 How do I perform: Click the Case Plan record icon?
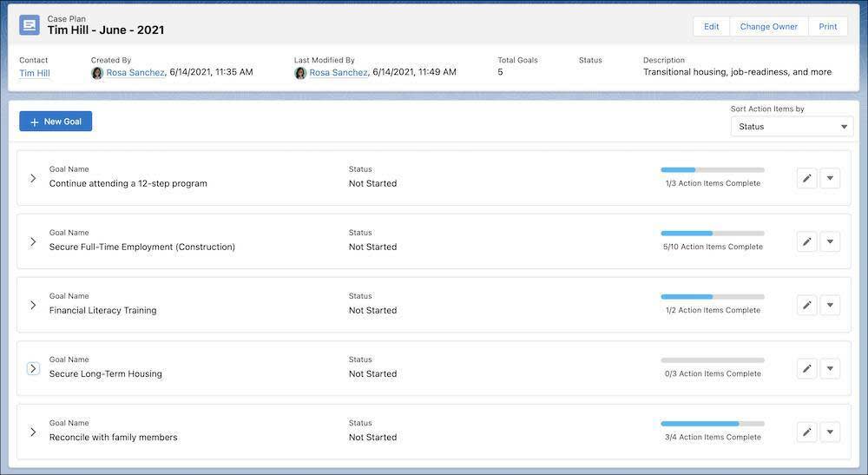pos(30,25)
